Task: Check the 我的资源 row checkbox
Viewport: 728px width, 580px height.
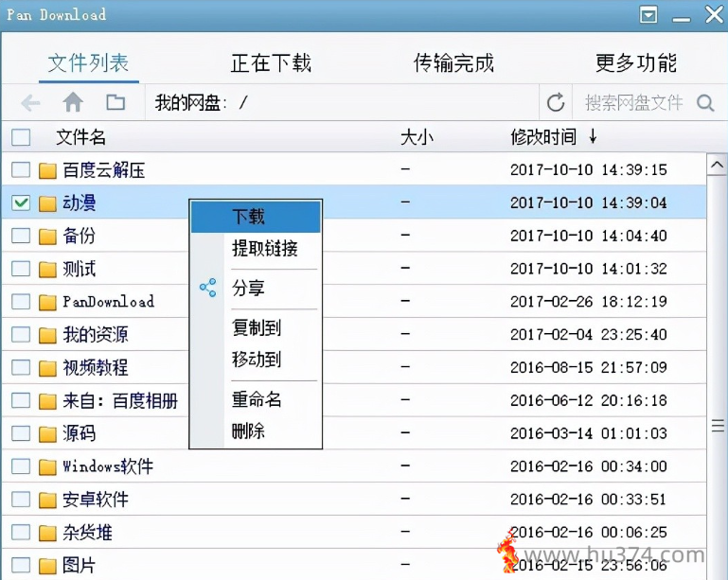Action: 21,334
